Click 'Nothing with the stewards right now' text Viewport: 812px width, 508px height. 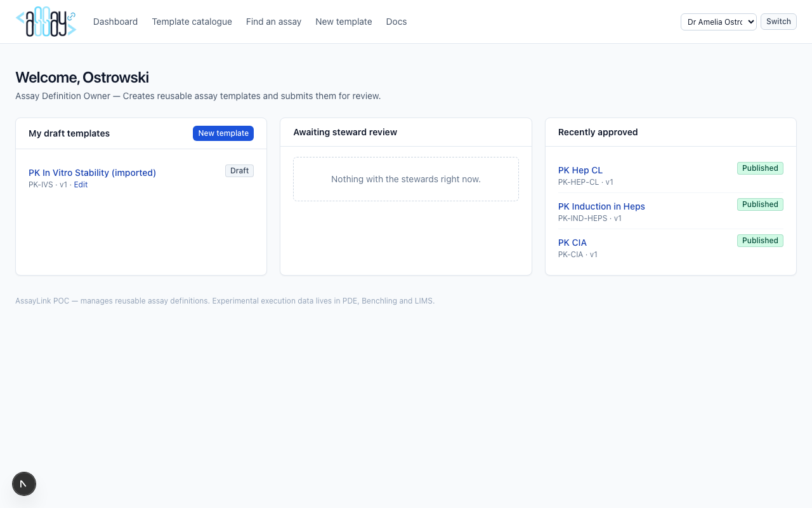406,179
